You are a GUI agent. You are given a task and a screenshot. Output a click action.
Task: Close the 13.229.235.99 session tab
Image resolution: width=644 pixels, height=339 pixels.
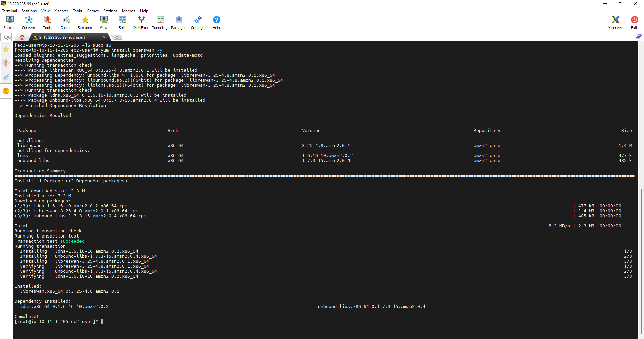tap(104, 37)
